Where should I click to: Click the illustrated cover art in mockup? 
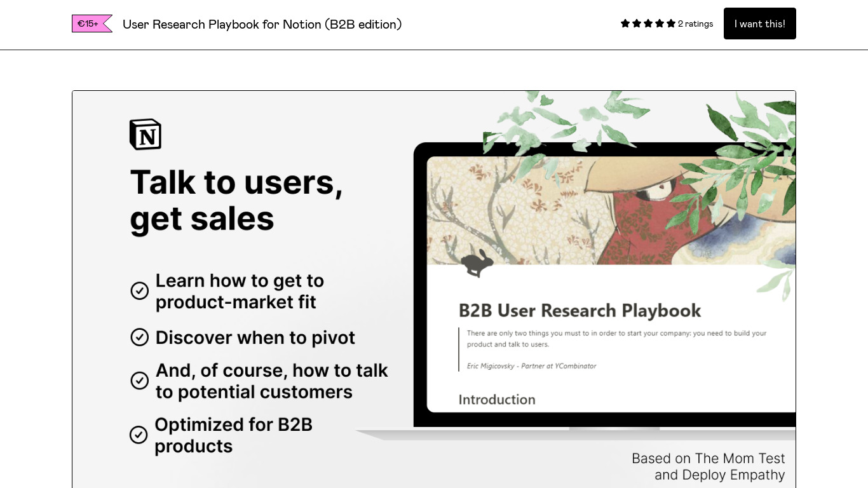point(611,210)
